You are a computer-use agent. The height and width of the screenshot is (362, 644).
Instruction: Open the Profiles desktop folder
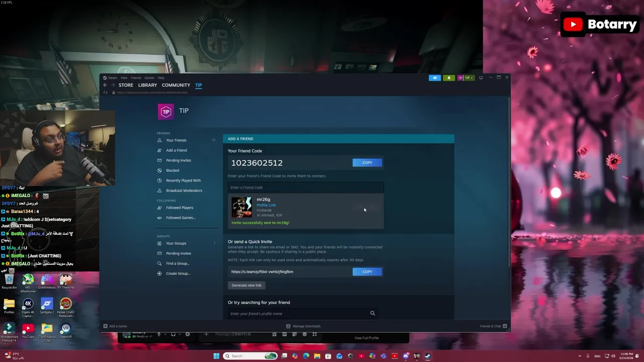point(9,306)
